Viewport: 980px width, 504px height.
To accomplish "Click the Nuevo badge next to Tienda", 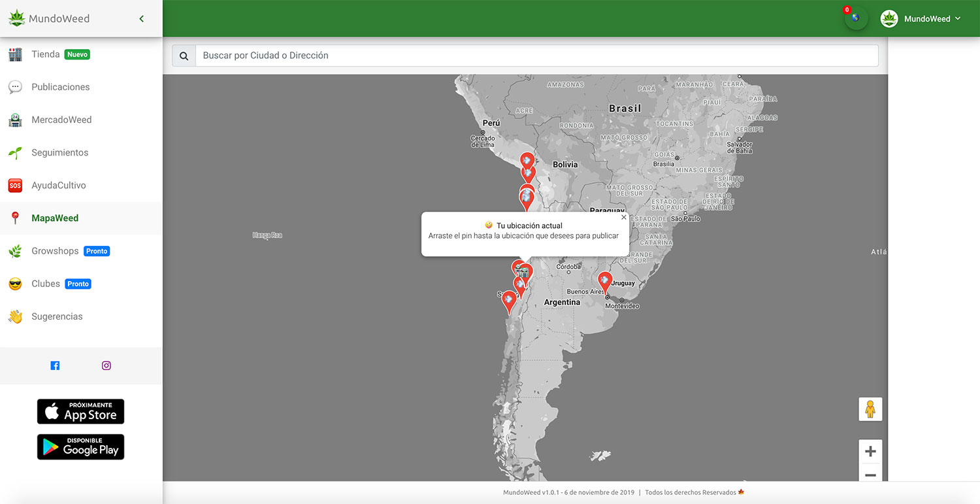I will click(x=77, y=55).
